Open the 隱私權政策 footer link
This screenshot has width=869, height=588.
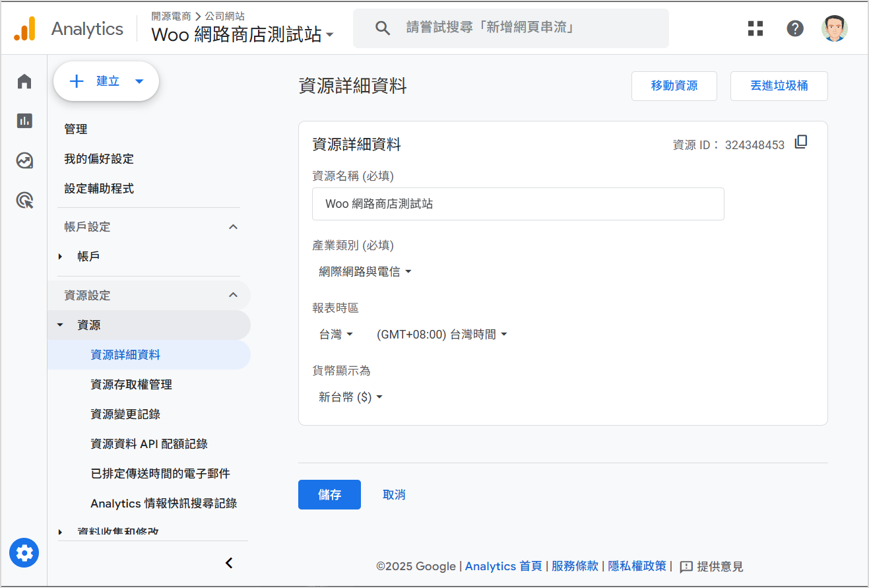coord(637,566)
